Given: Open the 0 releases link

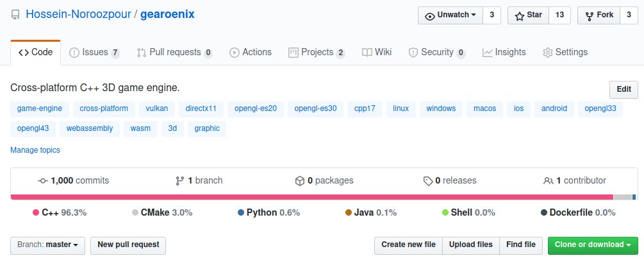Looking at the screenshot, I should pyautogui.click(x=450, y=180).
